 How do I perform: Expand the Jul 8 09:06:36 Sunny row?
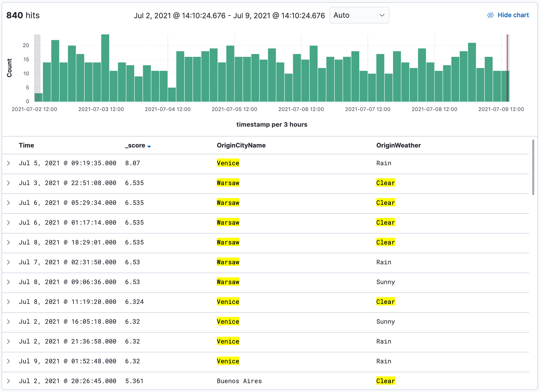coord(8,282)
